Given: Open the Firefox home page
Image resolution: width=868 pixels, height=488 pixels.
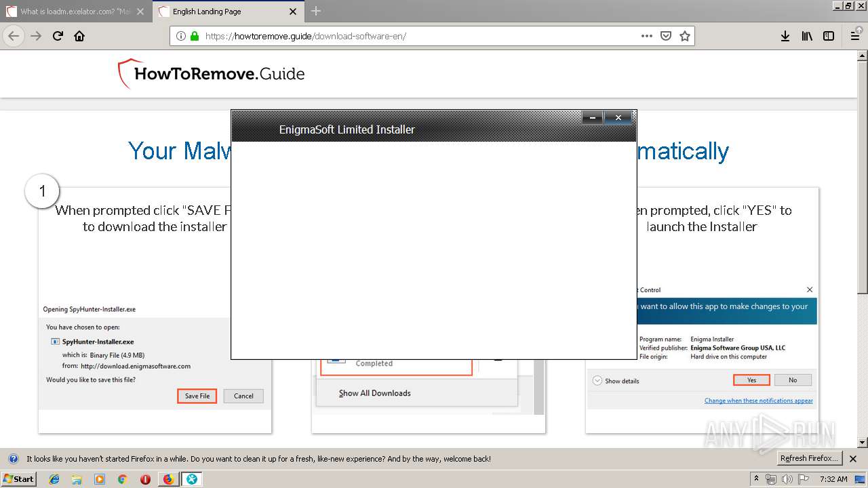Looking at the screenshot, I should 79,36.
